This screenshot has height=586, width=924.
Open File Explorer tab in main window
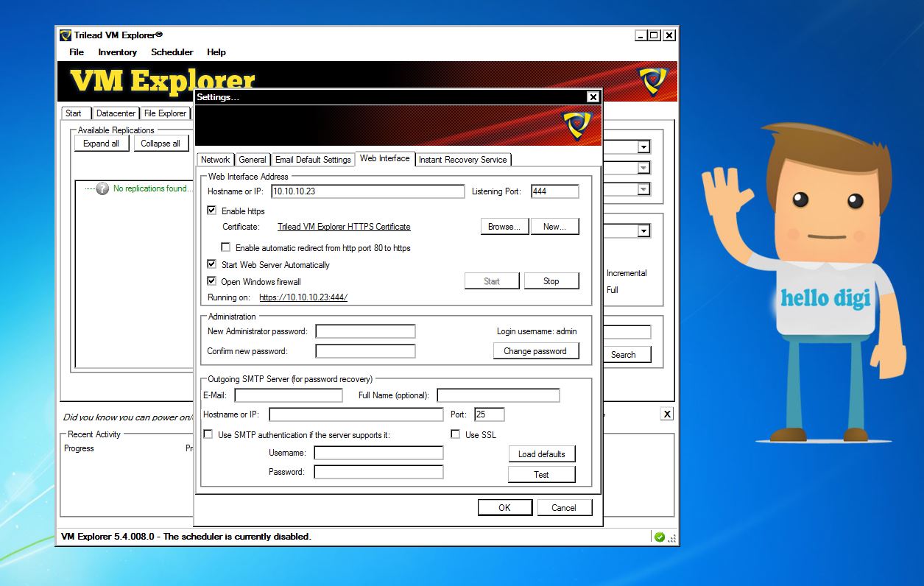tap(166, 113)
